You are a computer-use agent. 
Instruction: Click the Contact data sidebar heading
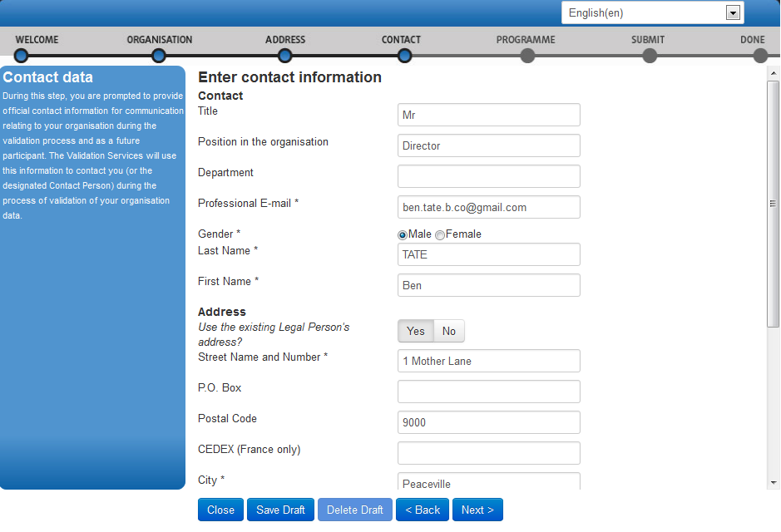click(47, 77)
